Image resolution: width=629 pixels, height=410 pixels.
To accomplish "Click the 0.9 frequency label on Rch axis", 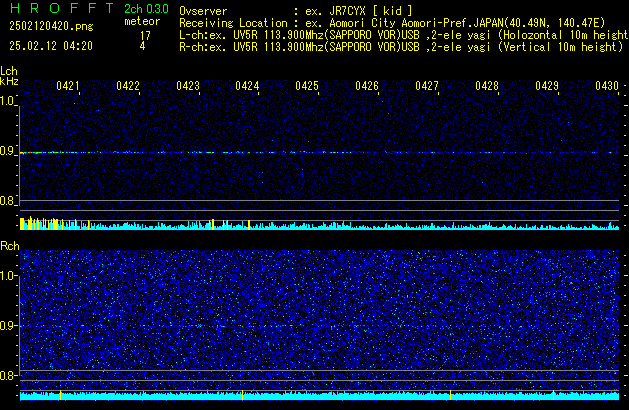I will coord(8,325).
